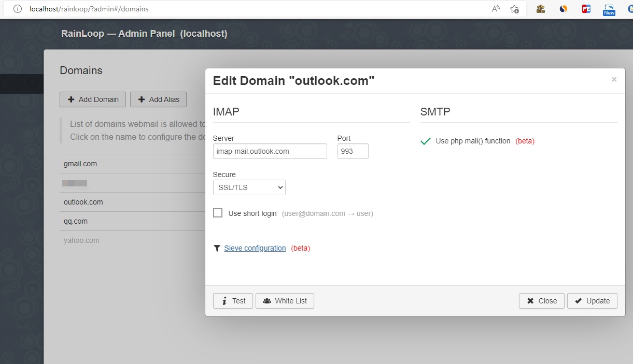Click the funnel icon beside Sieve configuration

(217, 248)
